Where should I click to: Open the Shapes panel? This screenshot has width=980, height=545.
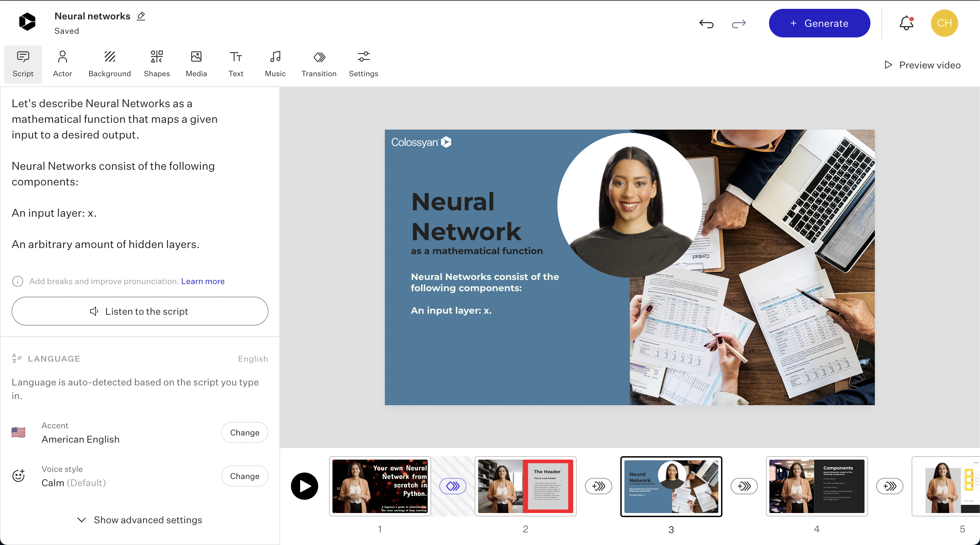pos(157,64)
